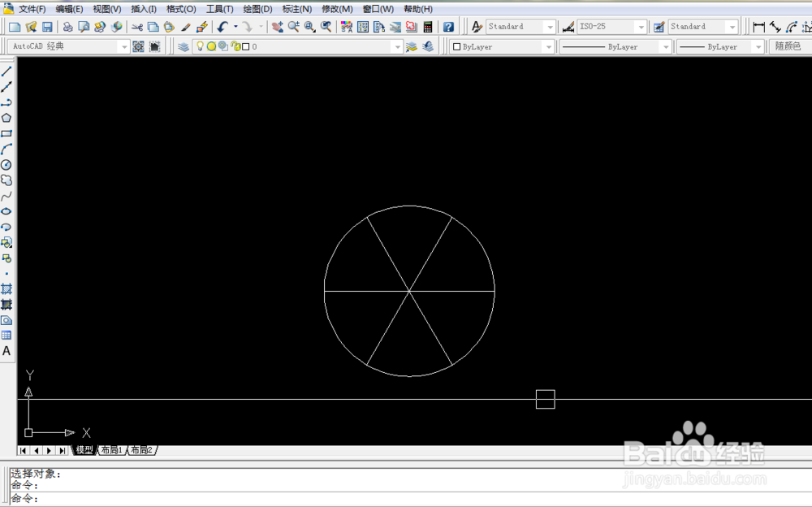The width and height of the screenshot is (812, 507).
Task: Switch to the 布局1 tab
Action: (112, 450)
